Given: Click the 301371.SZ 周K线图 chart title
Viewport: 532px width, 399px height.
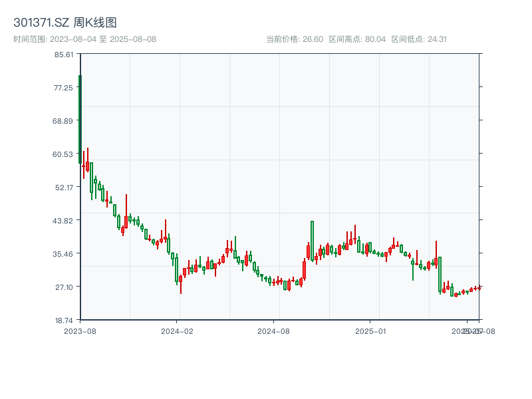Looking at the screenshot, I should (65, 23).
